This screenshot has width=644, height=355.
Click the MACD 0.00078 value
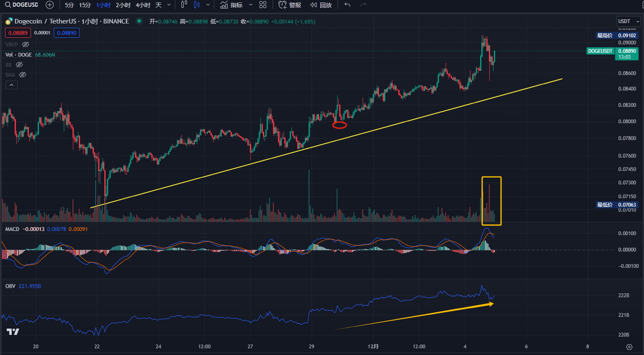tap(56, 229)
